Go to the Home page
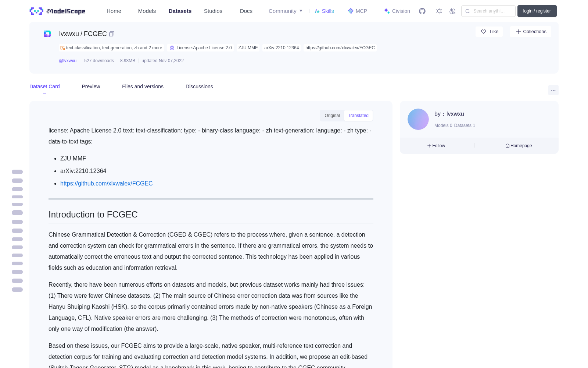Image resolution: width=588 pixels, height=368 pixels. coord(114,11)
